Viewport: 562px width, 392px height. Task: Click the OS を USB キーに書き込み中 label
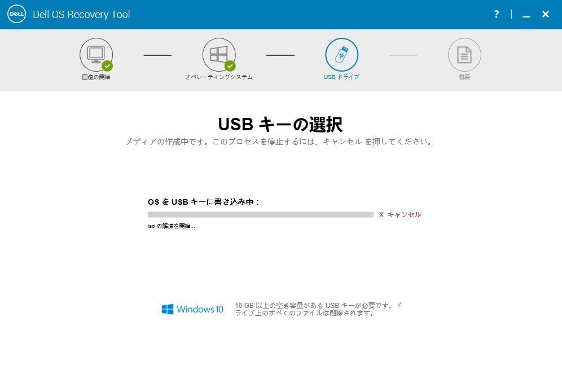tap(203, 202)
